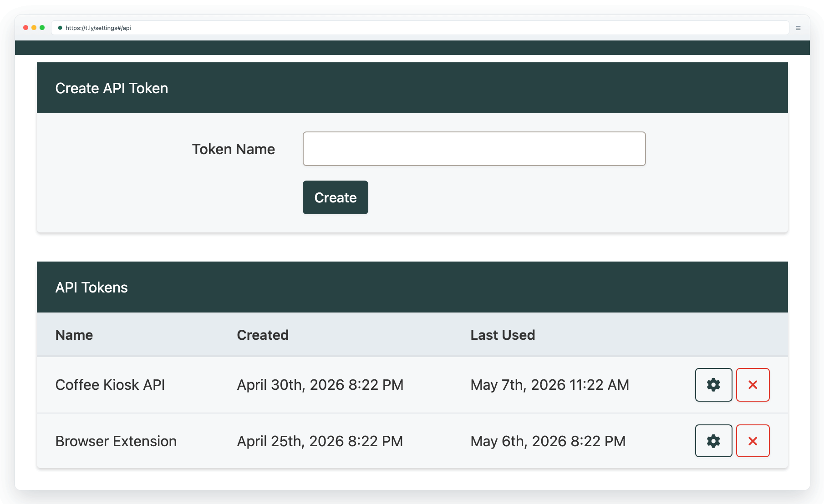The width and height of the screenshot is (824, 504).
Task: Delete the Coffee Kiosk API token
Action: tap(753, 385)
